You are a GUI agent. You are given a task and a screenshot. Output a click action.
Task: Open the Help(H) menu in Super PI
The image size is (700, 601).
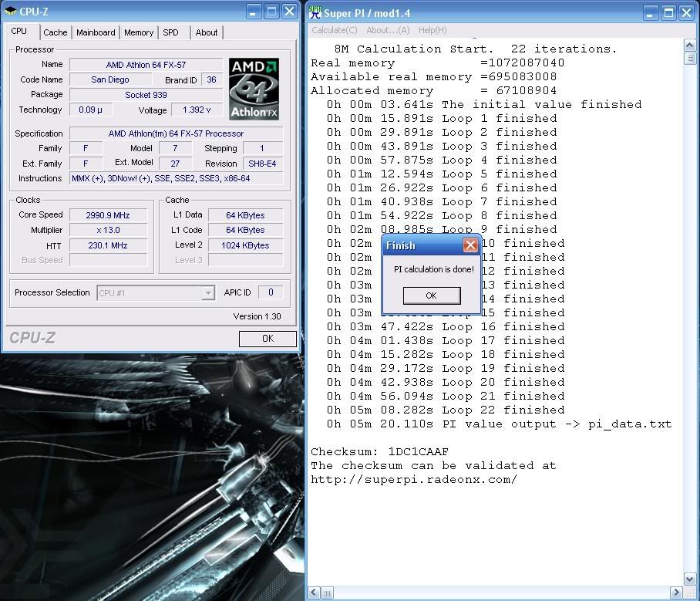(x=432, y=30)
